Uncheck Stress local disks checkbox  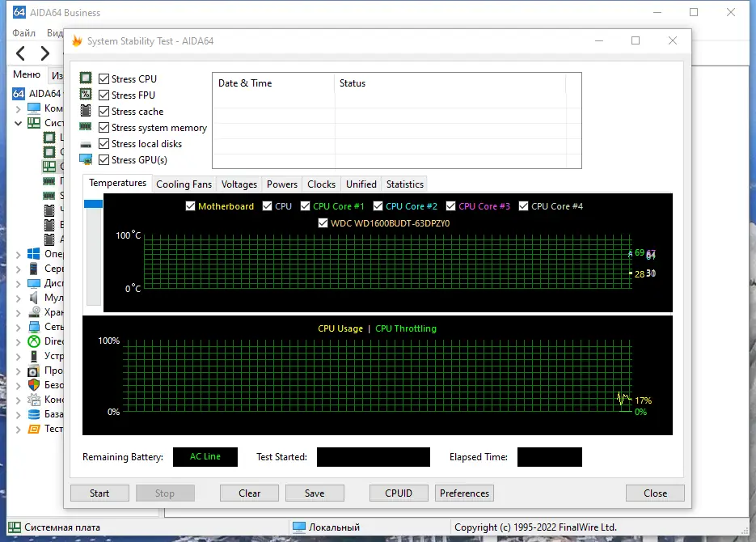pos(103,144)
